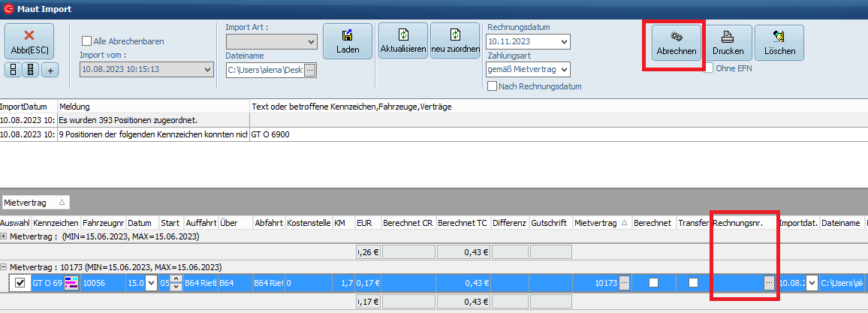
Task: Enable the Alle Abrechenbaren checkbox
Action: coord(86,41)
